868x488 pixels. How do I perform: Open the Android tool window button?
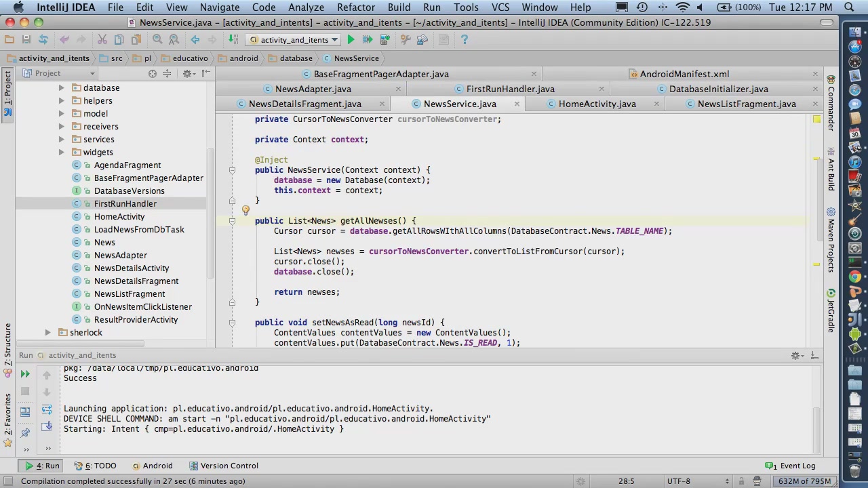coord(152,466)
